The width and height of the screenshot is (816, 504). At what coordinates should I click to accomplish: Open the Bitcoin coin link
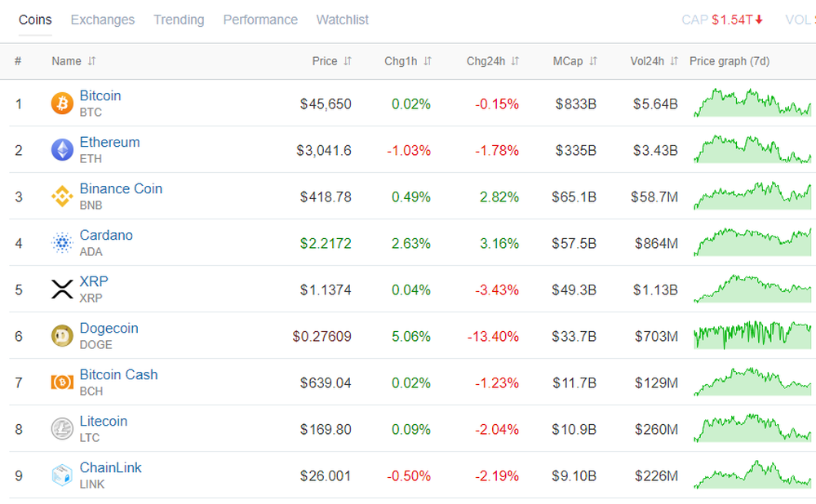pyautogui.click(x=100, y=95)
